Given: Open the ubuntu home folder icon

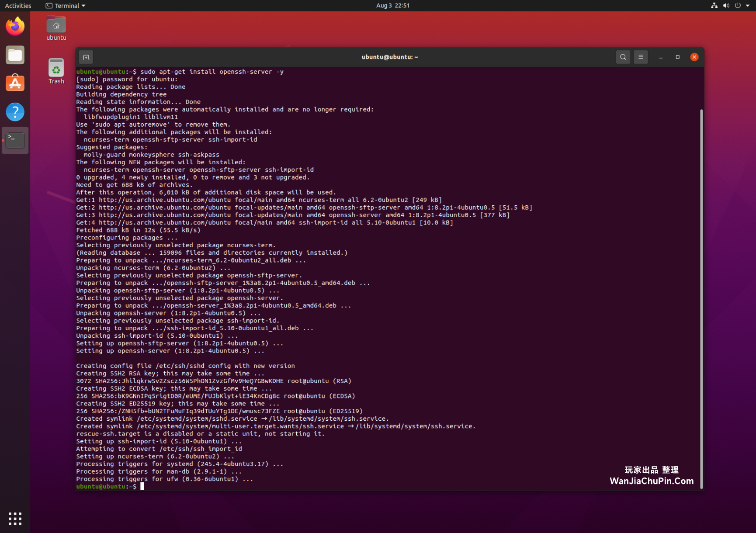Looking at the screenshot, I should click(x=56, y=28).
